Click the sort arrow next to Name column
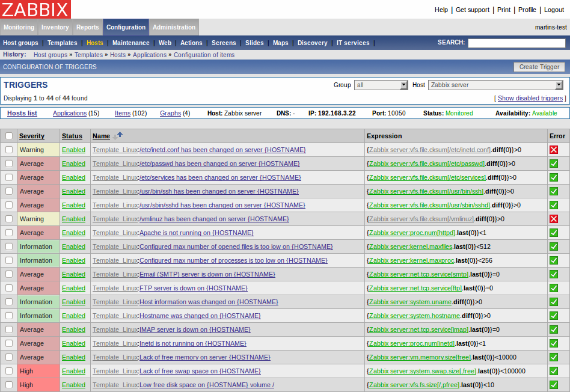 (x=118, y=136)
